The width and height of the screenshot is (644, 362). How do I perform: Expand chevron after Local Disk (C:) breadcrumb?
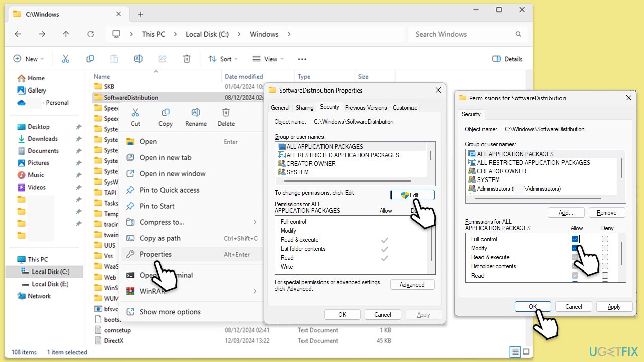click(x=239, y=34)
